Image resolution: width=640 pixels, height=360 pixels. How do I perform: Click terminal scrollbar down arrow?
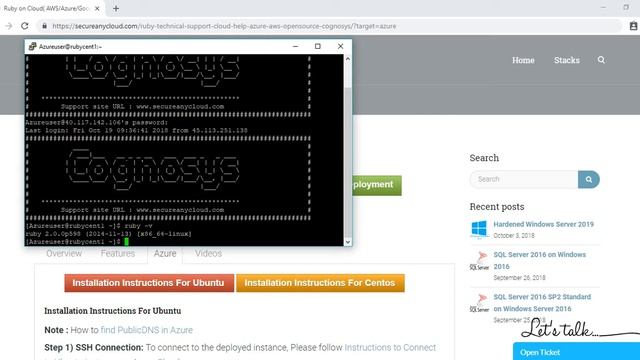tap(348, 242)
